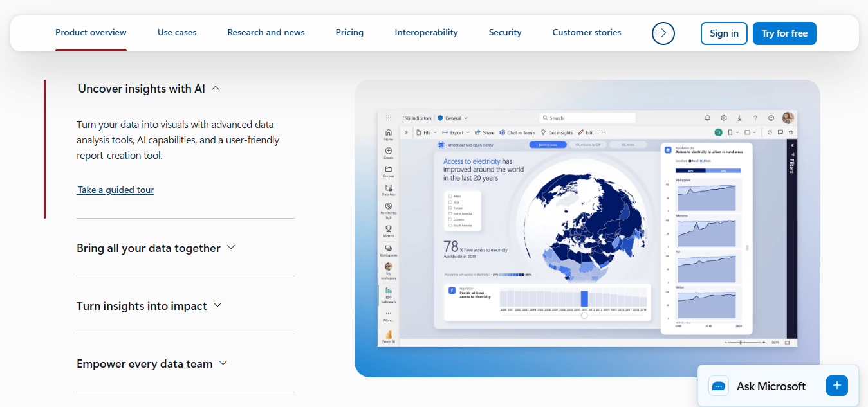The image size is (868, 407).
Task: Open the app launcher waffle icon
Action: point(388,118)
